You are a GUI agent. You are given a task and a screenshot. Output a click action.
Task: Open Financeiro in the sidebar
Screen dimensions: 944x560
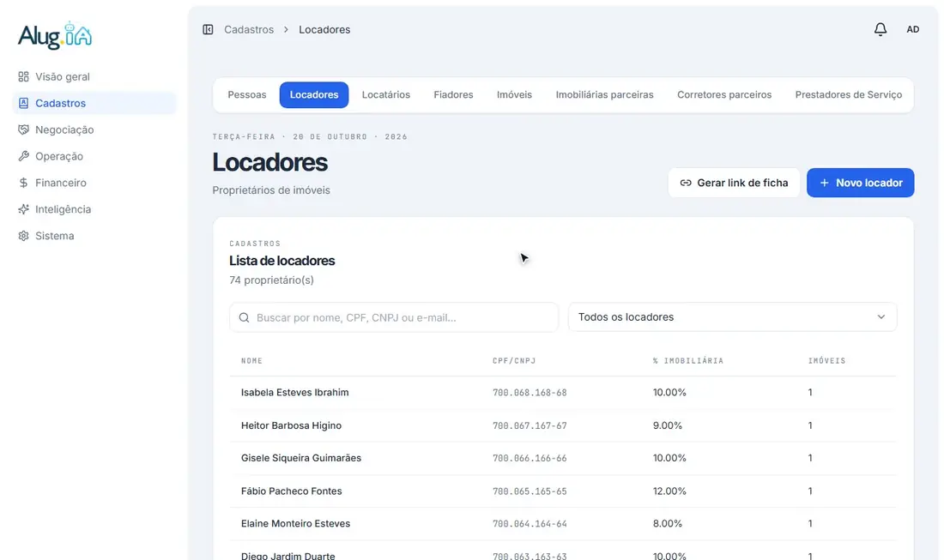click(x=94, y=183)
